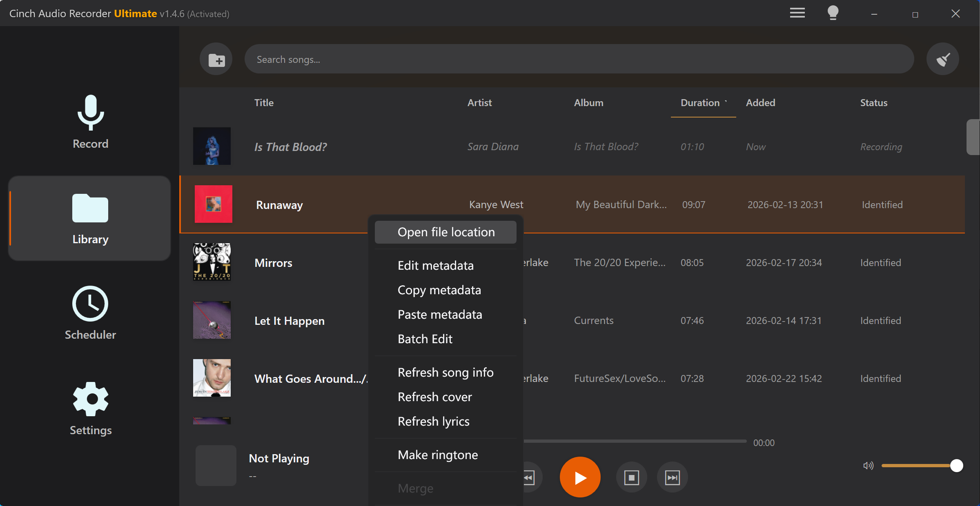Click the '09:07' duration value
980x506 pixels.
click(693, 204)
